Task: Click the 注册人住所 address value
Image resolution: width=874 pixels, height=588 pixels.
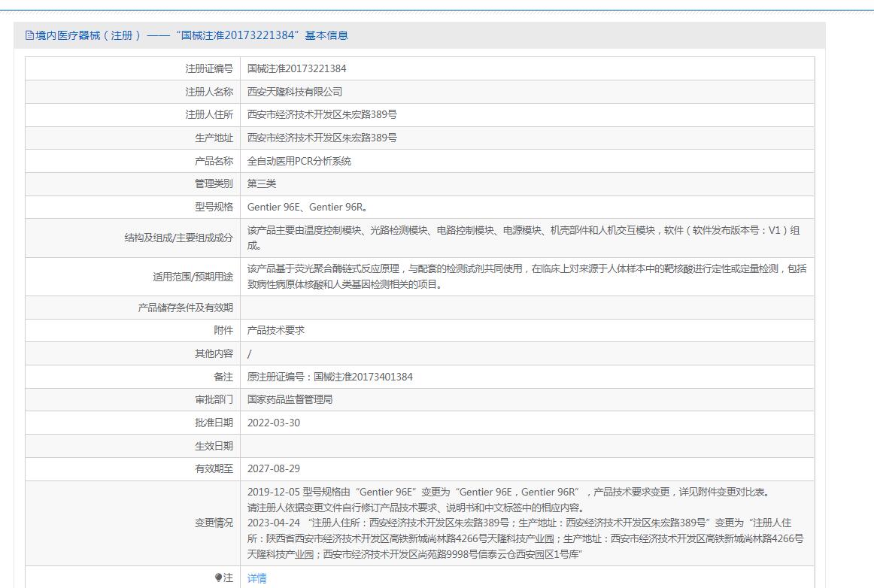Action: coord(322,114)
